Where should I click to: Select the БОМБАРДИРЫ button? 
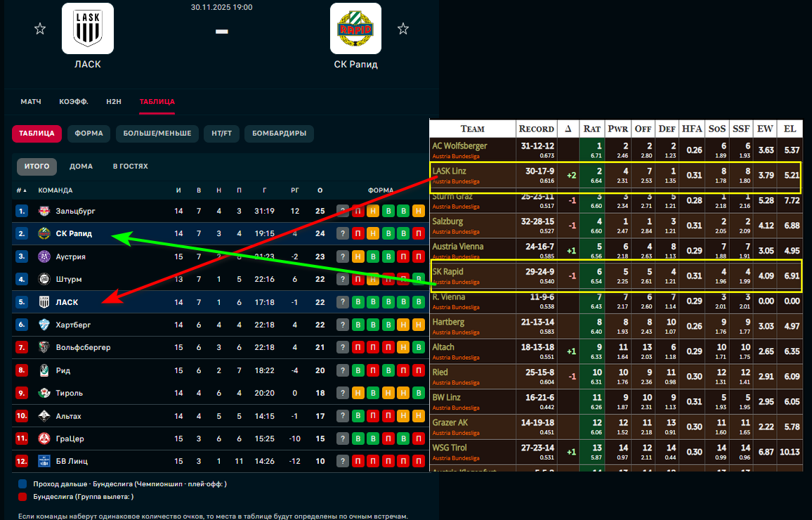[279, 134]
